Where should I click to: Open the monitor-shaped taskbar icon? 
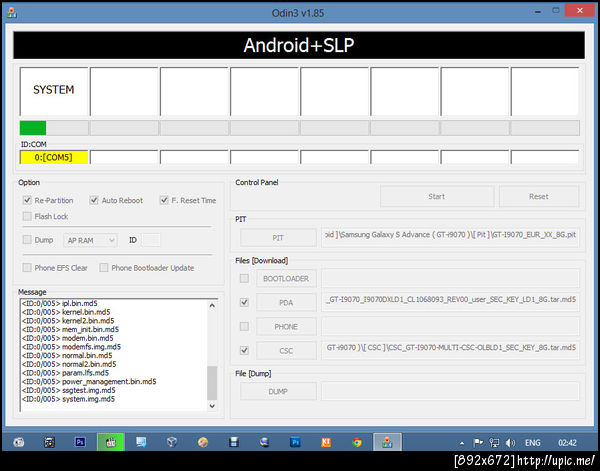[x=141, y=442]
